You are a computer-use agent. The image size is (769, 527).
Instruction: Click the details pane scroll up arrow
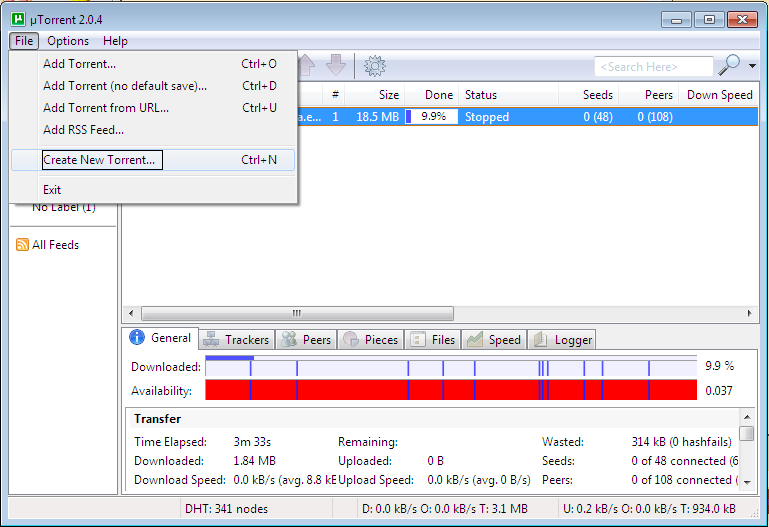(747, 417)
